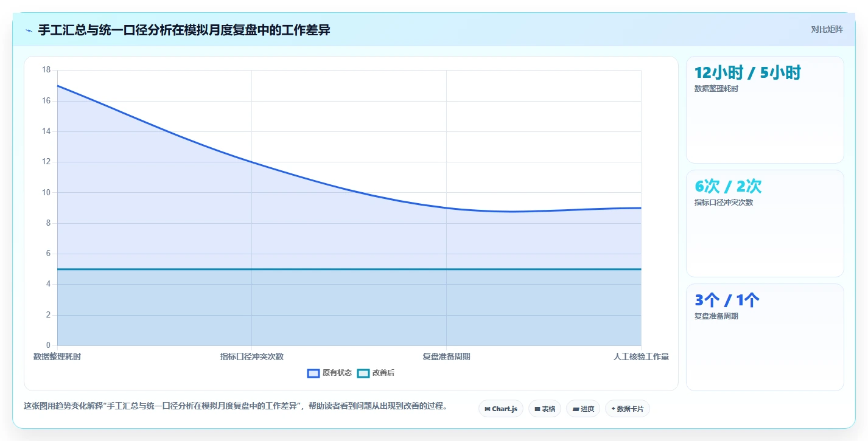Click the 对比矩阵 label in header
Image resolution: width=868 pixels, height=441 pixels.
pos(827,29)
